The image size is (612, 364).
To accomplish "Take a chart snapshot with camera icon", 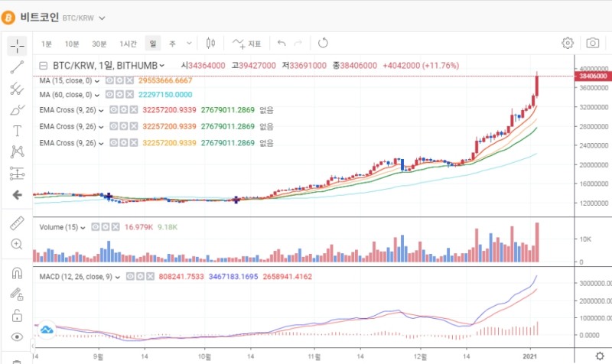I will pos(592,44).
